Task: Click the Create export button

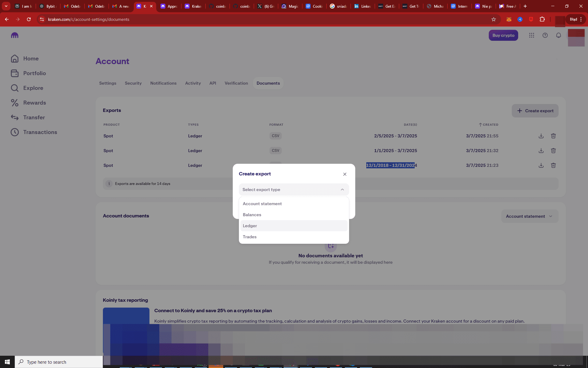Action: 535,111
